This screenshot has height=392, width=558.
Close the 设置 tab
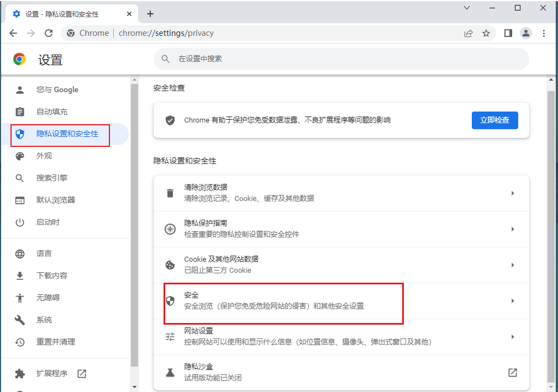coord(129,14)
